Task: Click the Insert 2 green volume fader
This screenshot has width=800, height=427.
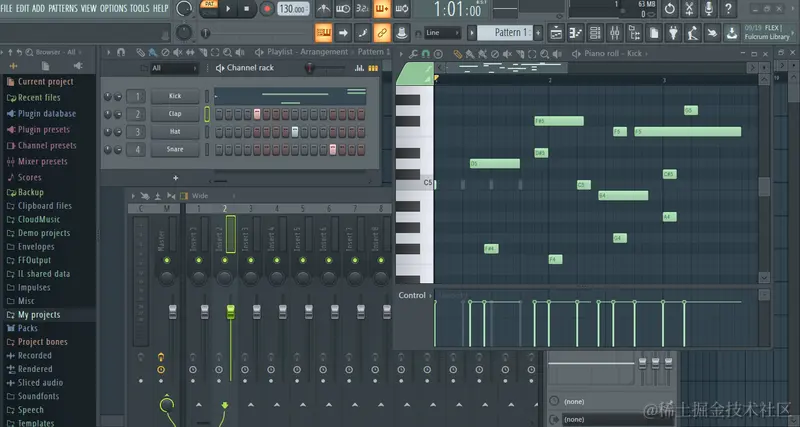Action: tap(231, 312)
